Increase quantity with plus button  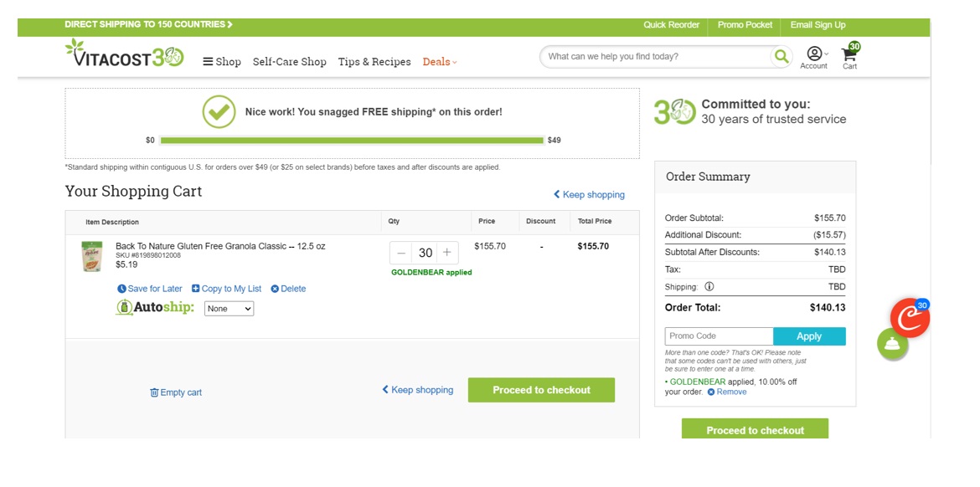(447, 253)
